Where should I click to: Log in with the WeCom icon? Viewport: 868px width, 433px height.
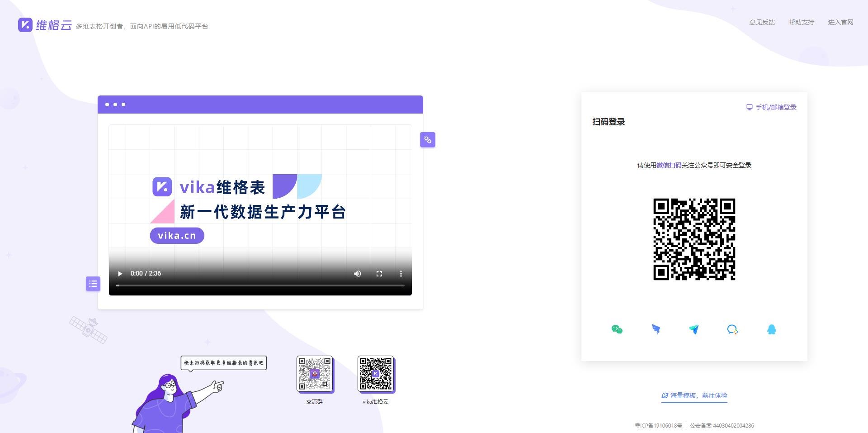pyautogui.click(x=732, y=329)
